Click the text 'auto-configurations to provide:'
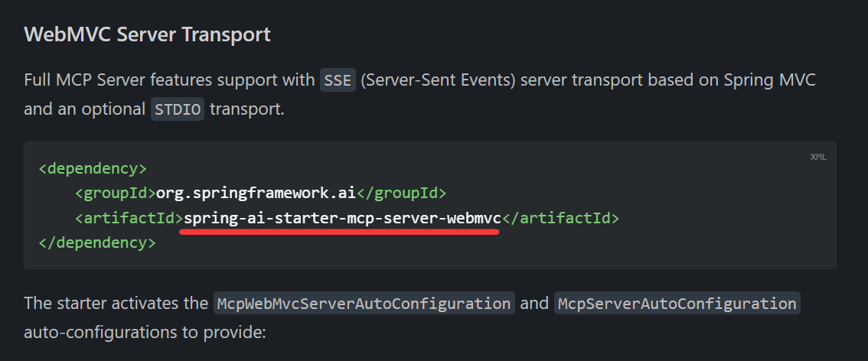 pyautogui.click(x=145, y=333)
